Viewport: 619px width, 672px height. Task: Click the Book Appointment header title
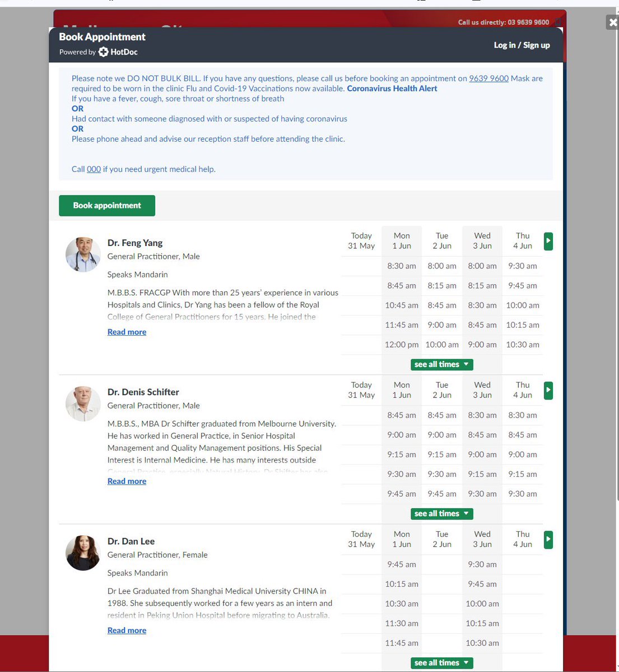[102, 38]
